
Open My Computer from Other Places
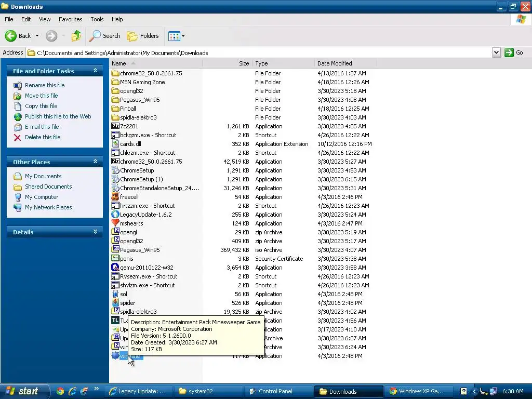[42, 197]
